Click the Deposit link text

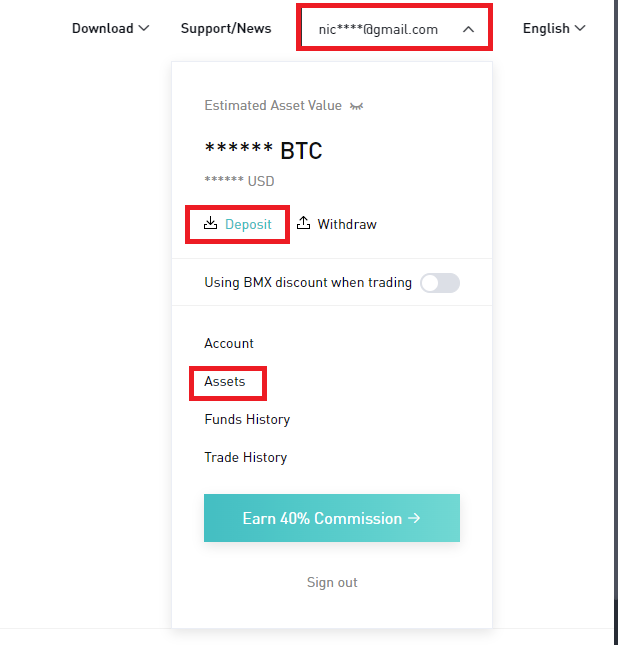(248, 224)
